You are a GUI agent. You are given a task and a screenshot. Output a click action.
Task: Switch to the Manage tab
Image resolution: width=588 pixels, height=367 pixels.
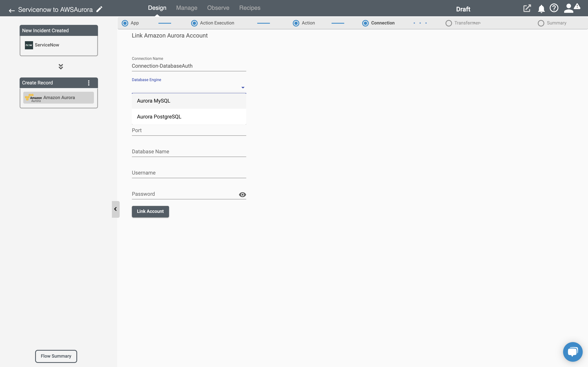point(187,8)
